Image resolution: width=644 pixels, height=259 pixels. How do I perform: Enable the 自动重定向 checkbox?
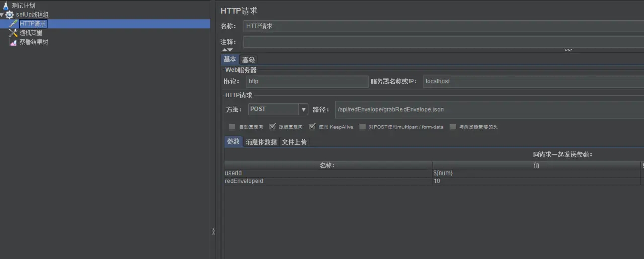(232, 127)
